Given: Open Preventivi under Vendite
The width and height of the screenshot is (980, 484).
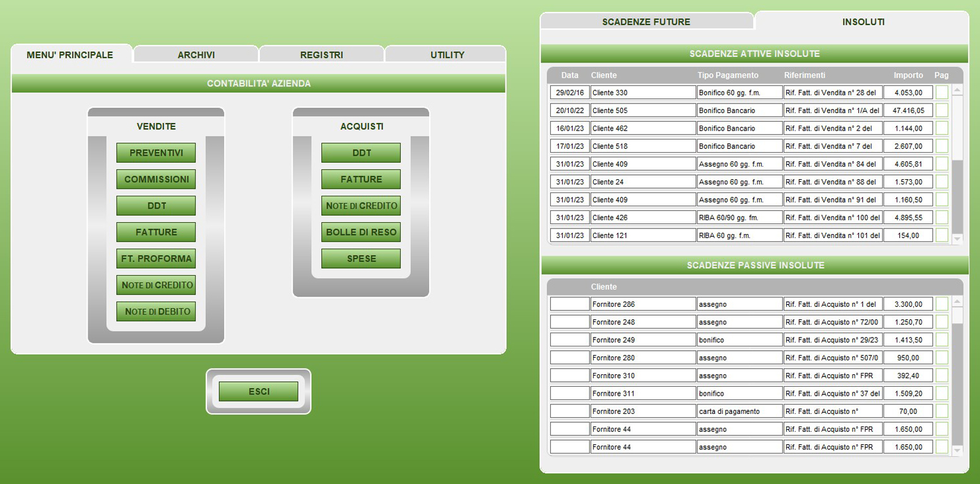Looking at the screenshot, I should [156, 153].
